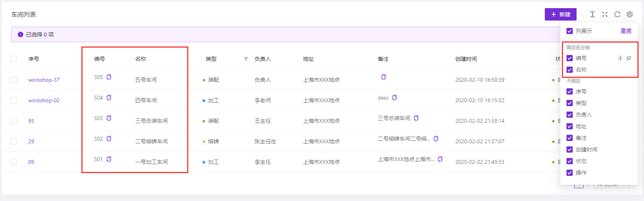Image resolution: width=644 pixels, height=201 pixels.
Task: Open the 93 serial link
Action: (x=31, y=121)
